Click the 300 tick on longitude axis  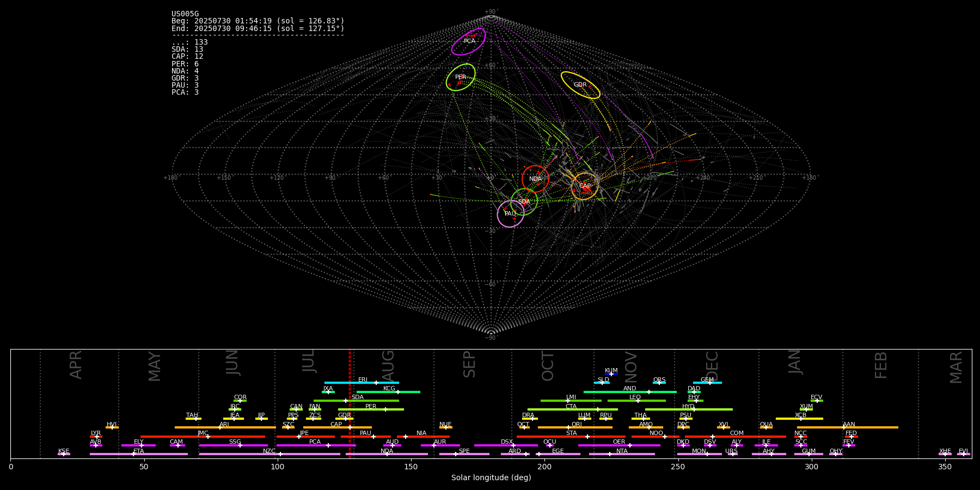[811, 467]
